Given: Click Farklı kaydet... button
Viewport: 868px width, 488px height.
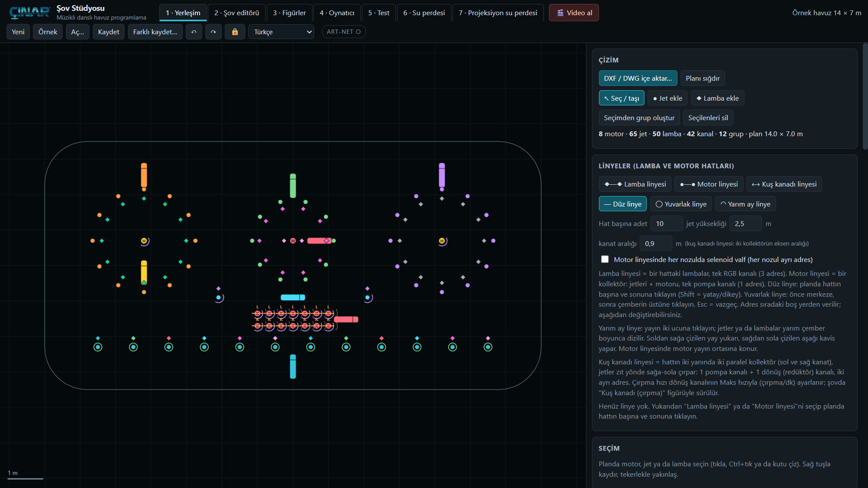Looking at the screenshot, I should pos(155,32).
